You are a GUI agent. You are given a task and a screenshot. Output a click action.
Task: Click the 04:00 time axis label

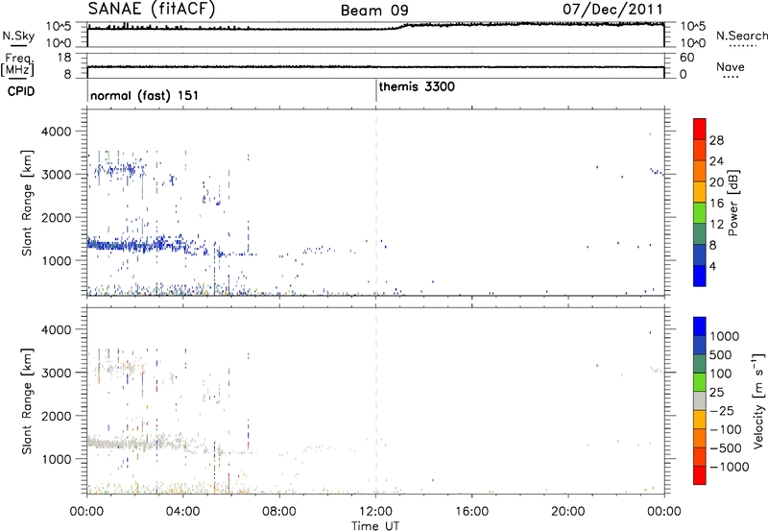[x=183, y=512]
